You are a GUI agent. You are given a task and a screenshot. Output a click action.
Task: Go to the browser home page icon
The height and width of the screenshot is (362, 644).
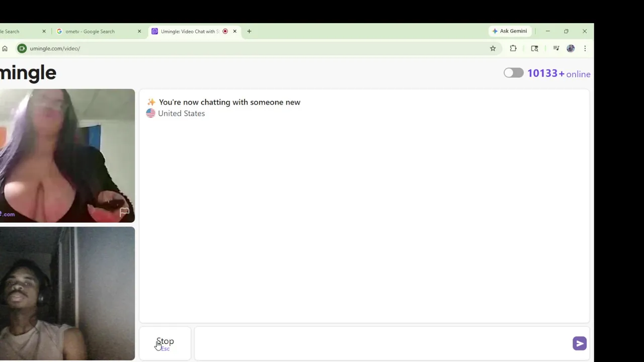[5, 48]
